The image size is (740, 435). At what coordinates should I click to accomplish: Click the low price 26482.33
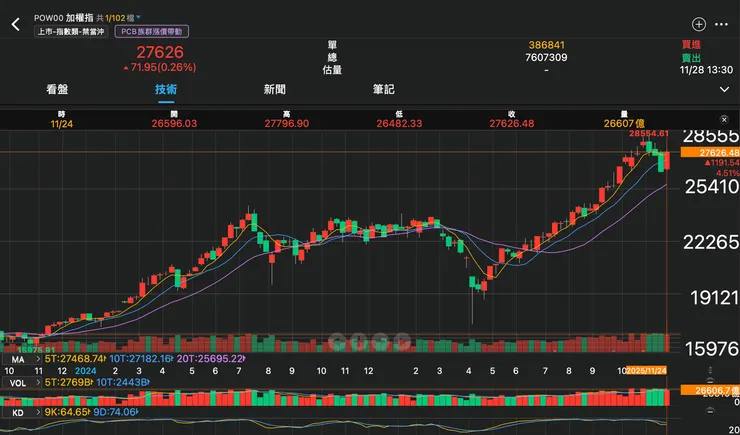point(399,124)
